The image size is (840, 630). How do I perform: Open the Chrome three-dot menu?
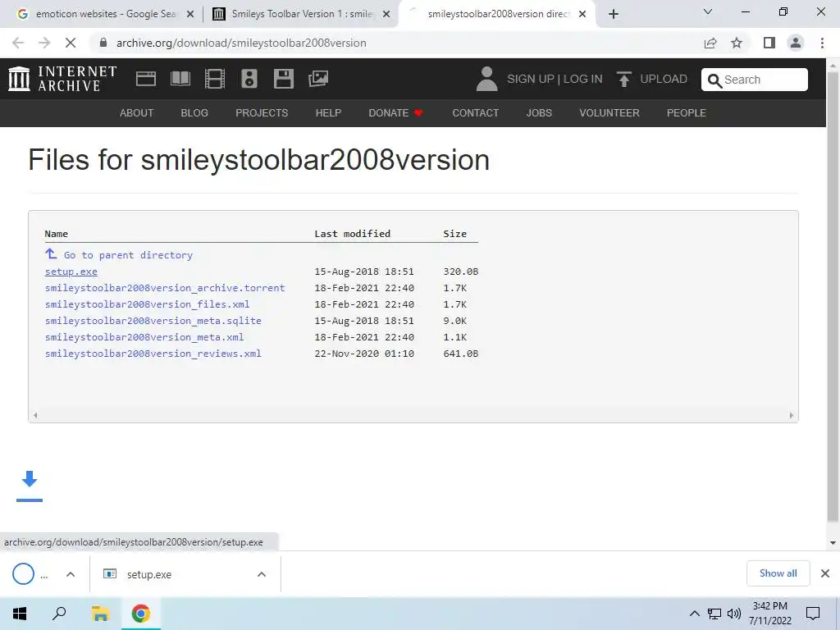click(822, 43)
